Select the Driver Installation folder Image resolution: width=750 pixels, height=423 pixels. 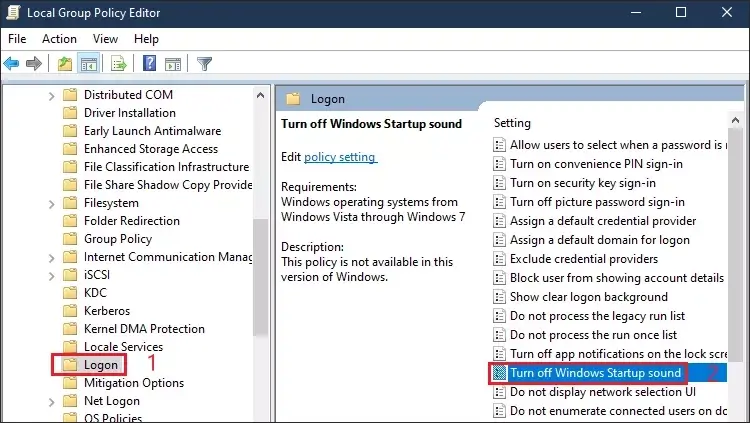point(130,113)
